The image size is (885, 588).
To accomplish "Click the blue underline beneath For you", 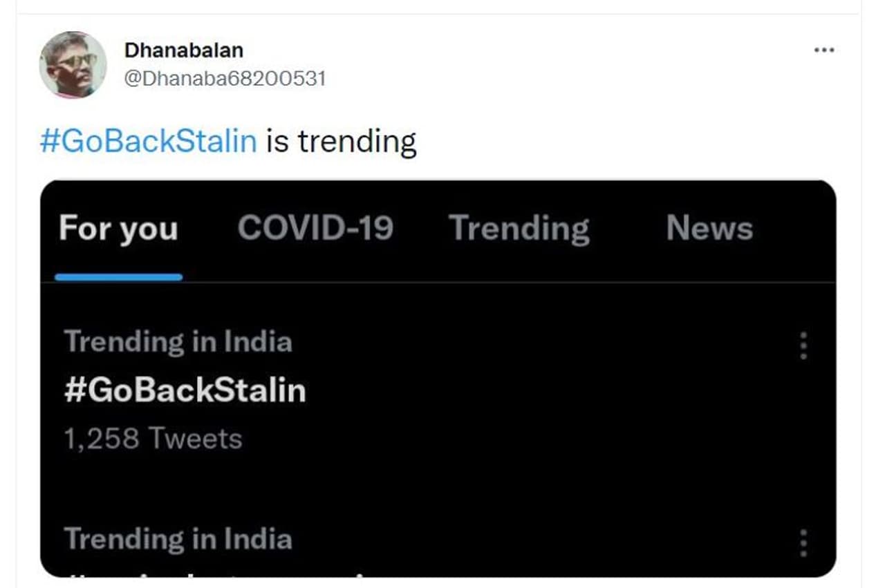I will point(118,277).
